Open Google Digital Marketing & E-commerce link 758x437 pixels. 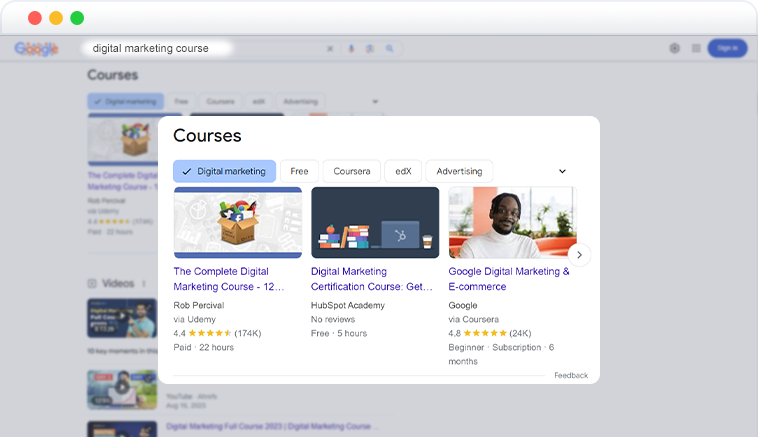coord(509,279)
